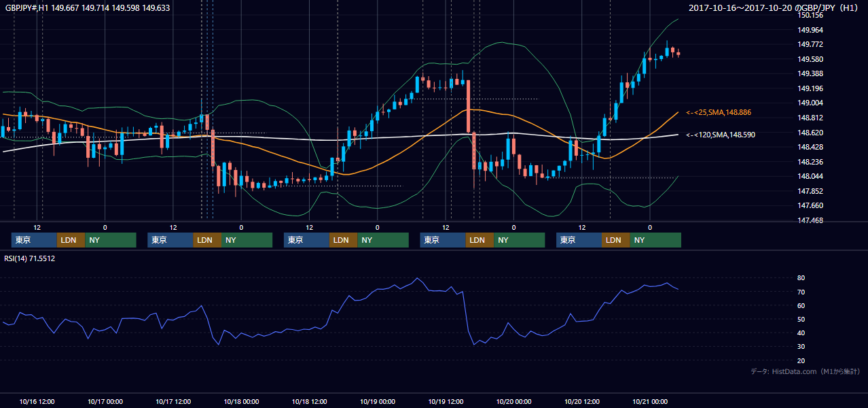
Task: Click price axis value 148.236
Action: click(810, 162)
